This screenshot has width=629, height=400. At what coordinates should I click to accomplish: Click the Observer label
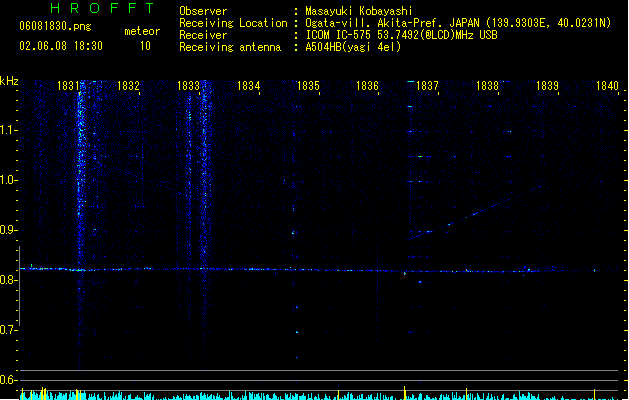click(203, 11)
